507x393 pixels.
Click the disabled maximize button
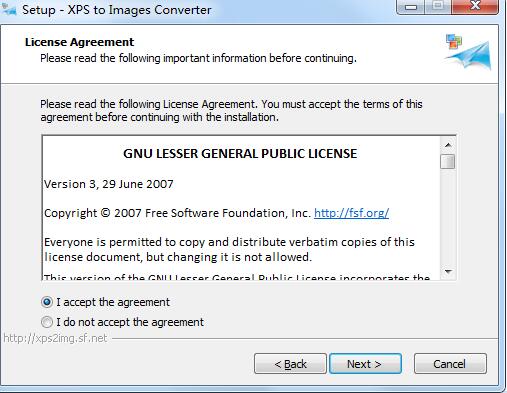click(x=438, y=6)
